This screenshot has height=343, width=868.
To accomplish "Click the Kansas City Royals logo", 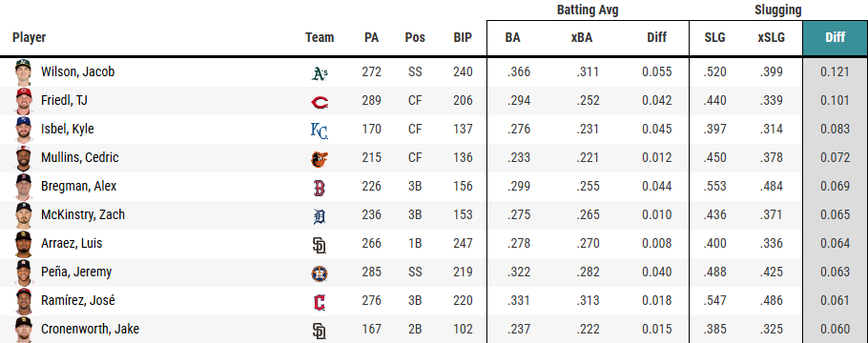I will [320, 131].
